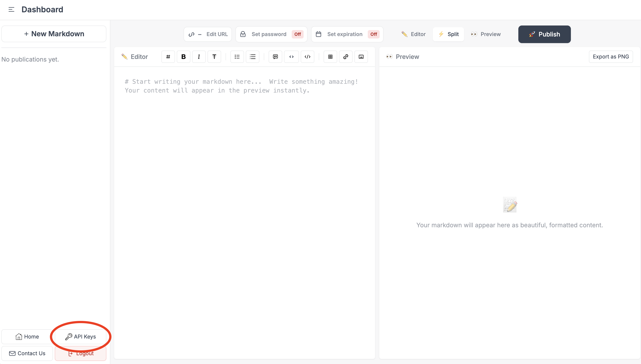Viewport: 641px width, 364px height.
Task: Insert heading with the hash icon
Action: pos(168,57)
